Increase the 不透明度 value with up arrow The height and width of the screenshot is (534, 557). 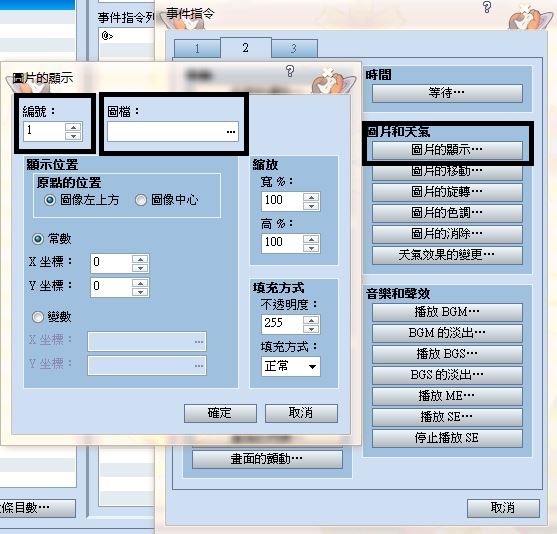pyautogui.click(x=311, y=320)
